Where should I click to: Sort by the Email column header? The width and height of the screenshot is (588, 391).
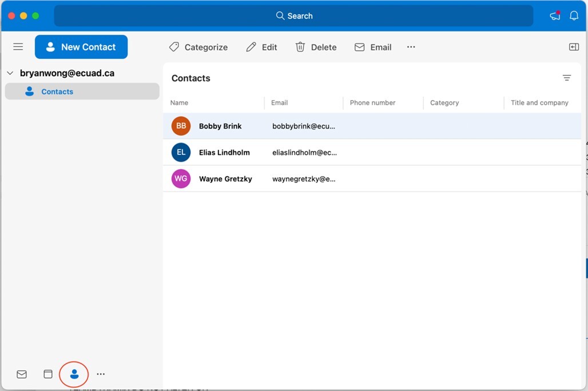(x=279, y=103)
